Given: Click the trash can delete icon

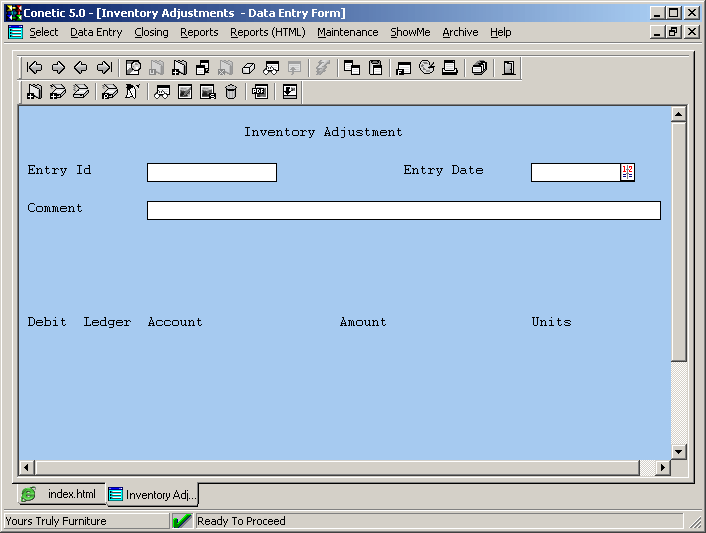Looking at the screenshot, I should (231, 92).
